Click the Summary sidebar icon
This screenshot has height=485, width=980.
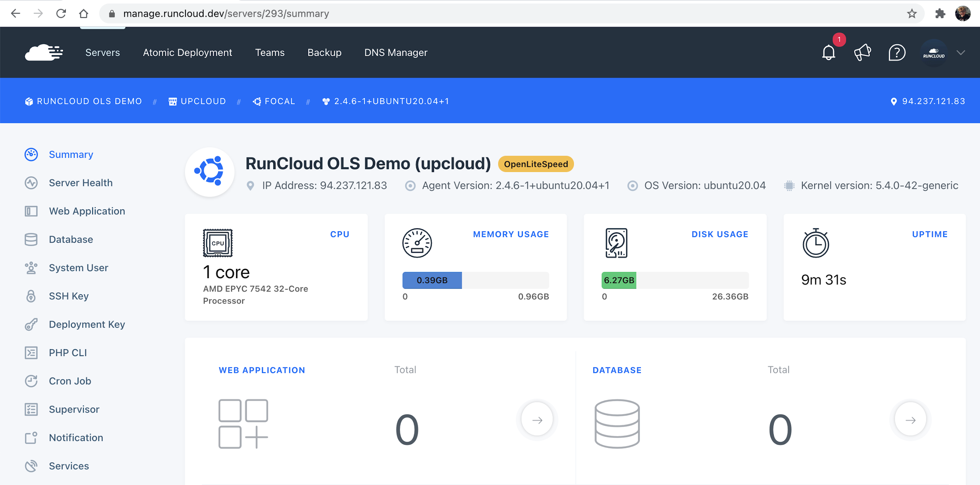[31, 154]
